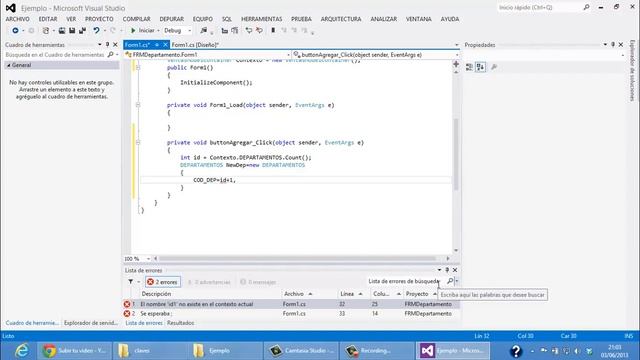640x360 pixels.
Task: Click categorized view icon in Propiedades
Action: point(469,67)
